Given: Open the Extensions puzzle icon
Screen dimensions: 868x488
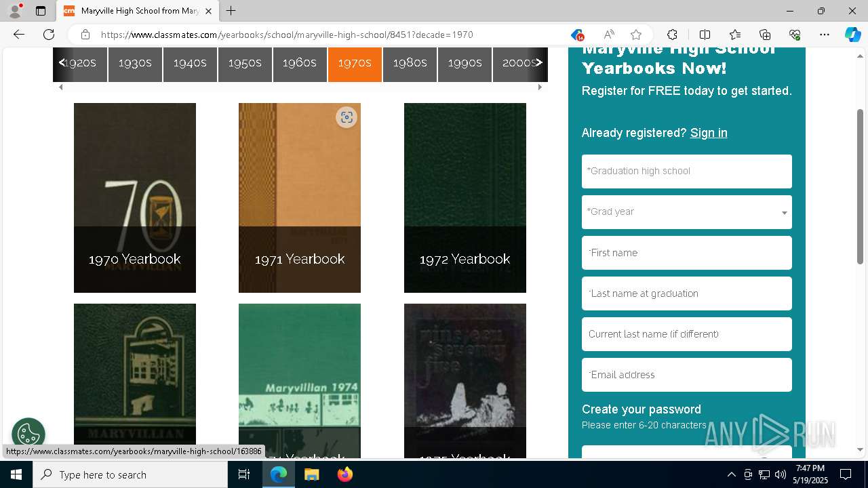Looking at the screenshot, I should (x=672, y=35).
